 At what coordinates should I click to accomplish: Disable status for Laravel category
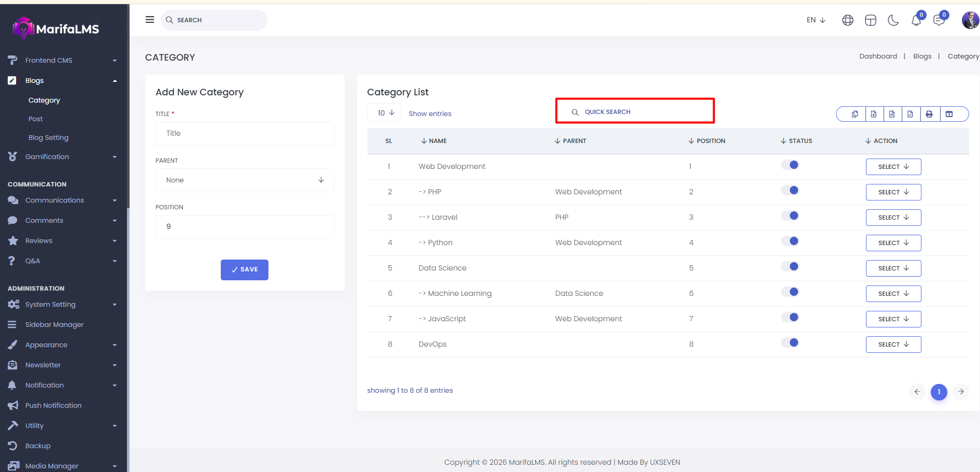coord(790,216)
